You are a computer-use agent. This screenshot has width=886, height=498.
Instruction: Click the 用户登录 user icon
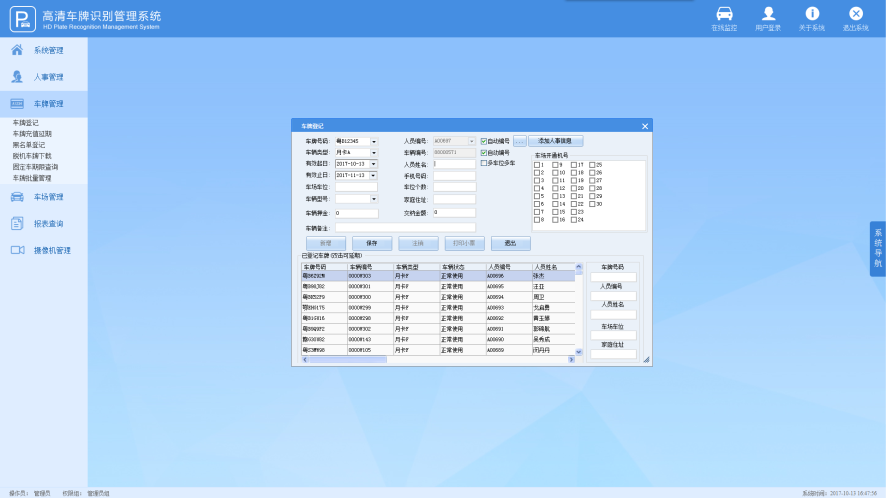pyautogui.click(x=768, y=14)
